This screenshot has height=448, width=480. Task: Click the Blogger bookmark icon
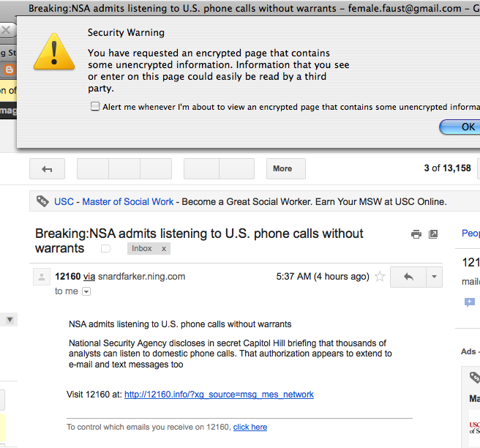click(10, 70)
